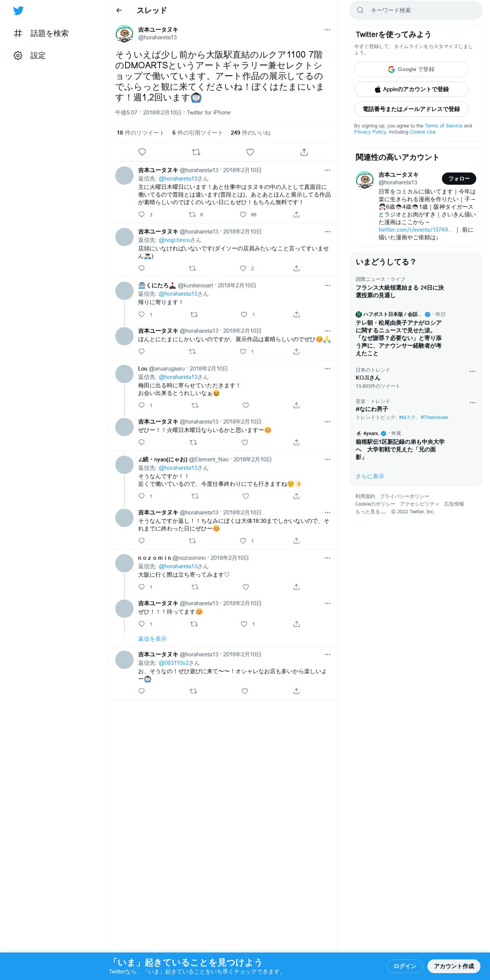Click the Google で登録 signup button
The image size is (490, 980).
411,69
